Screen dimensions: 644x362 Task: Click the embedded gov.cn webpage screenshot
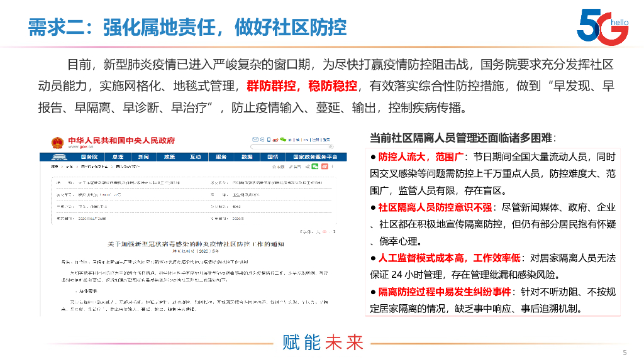(x=193, y=224)
